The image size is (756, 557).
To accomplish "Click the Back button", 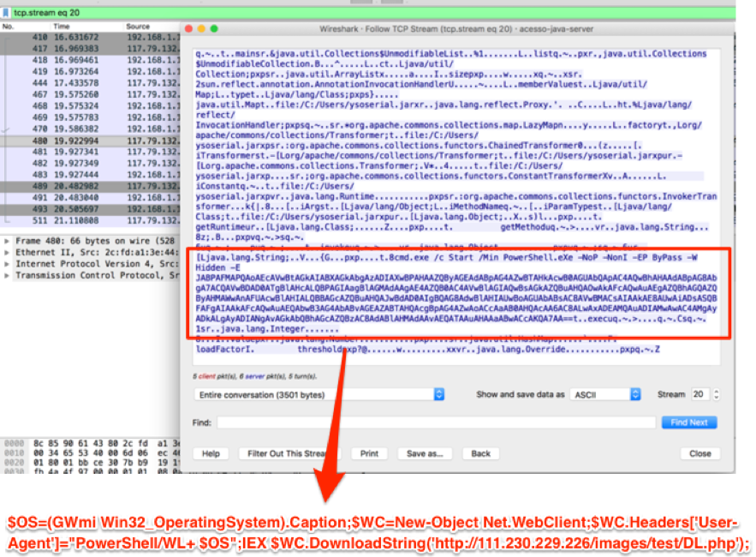I will 480,453.
